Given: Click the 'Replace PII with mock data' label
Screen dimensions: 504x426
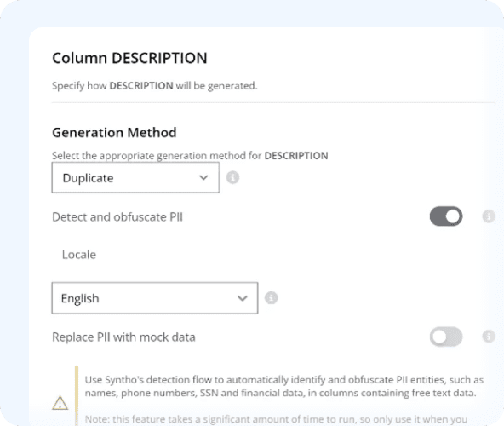Looking at the screenshot, I should (123, 337).
